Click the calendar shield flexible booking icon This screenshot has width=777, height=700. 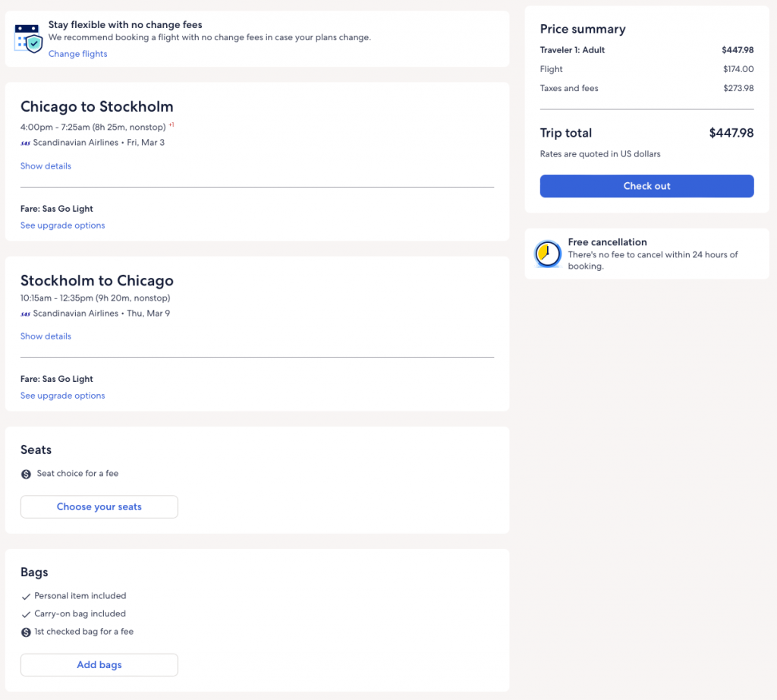(x=29, y=38)
